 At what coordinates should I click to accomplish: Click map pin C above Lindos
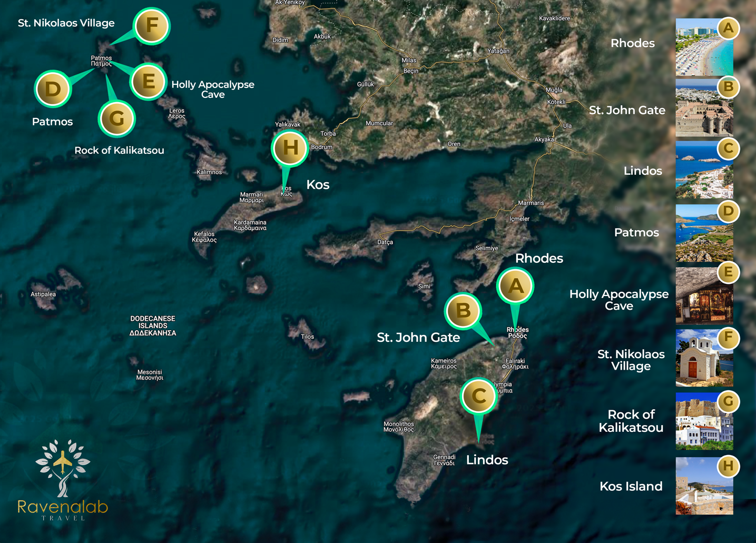[x=478, y=396]
